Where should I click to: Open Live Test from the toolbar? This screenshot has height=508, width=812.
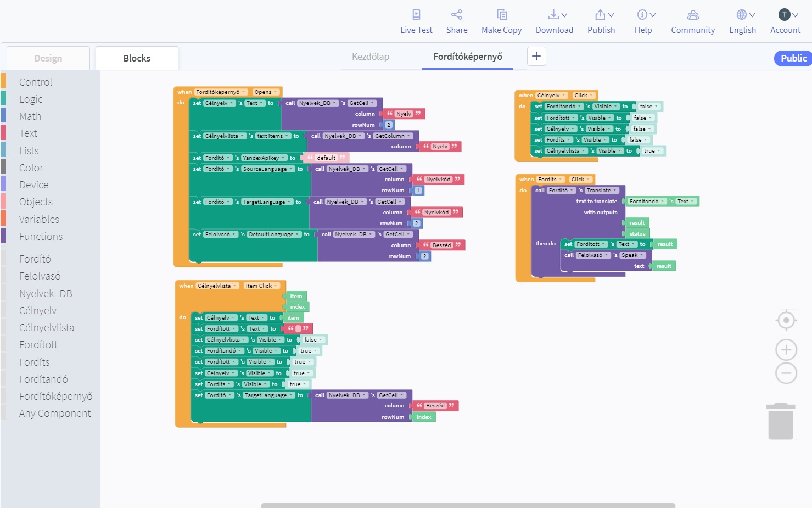tap(416, 21)
